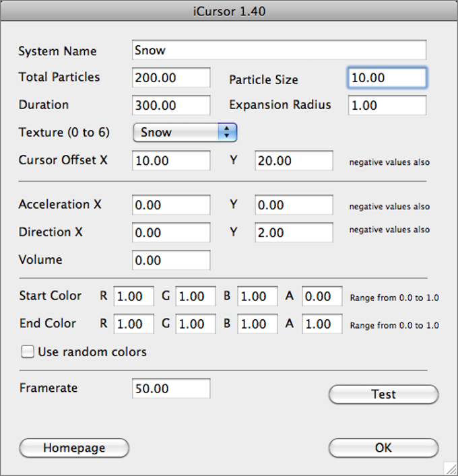Click into the Duration field

(x=171, y=106)
